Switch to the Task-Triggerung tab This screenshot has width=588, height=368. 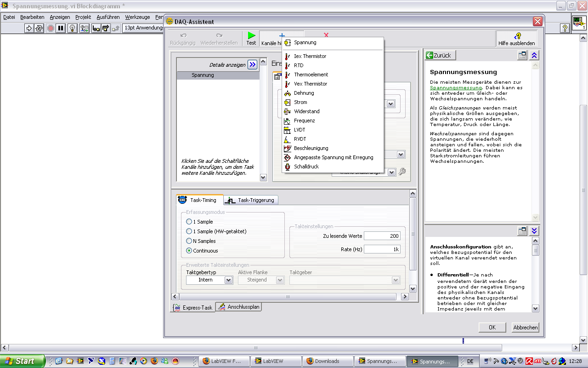coord(251,200)
